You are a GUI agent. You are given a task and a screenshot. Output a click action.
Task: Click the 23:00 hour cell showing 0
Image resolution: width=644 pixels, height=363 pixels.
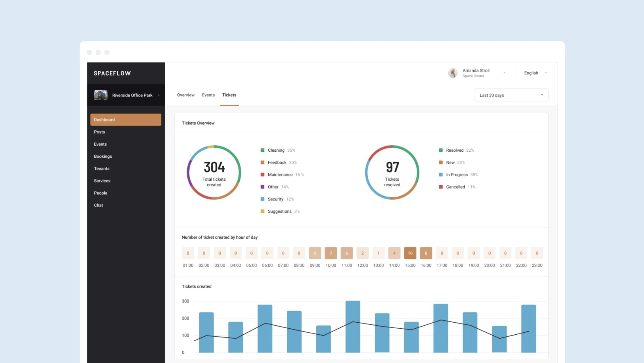[537, 253]
